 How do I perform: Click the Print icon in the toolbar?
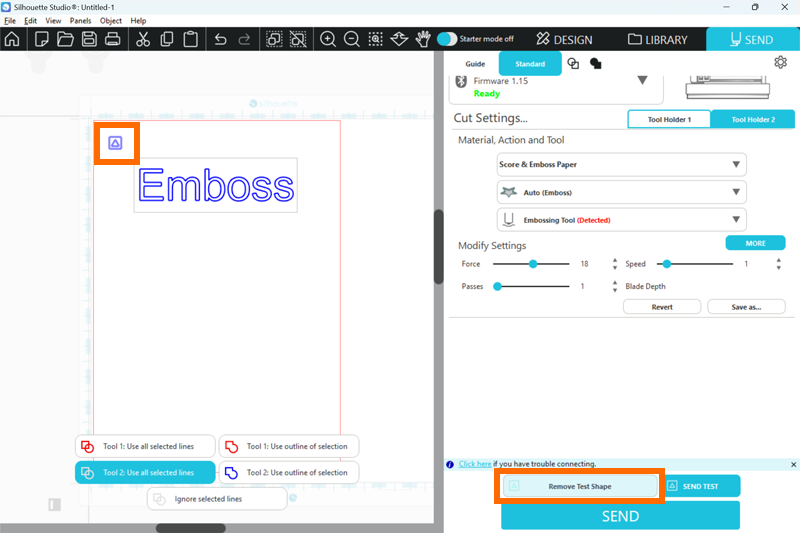point(113,40)
